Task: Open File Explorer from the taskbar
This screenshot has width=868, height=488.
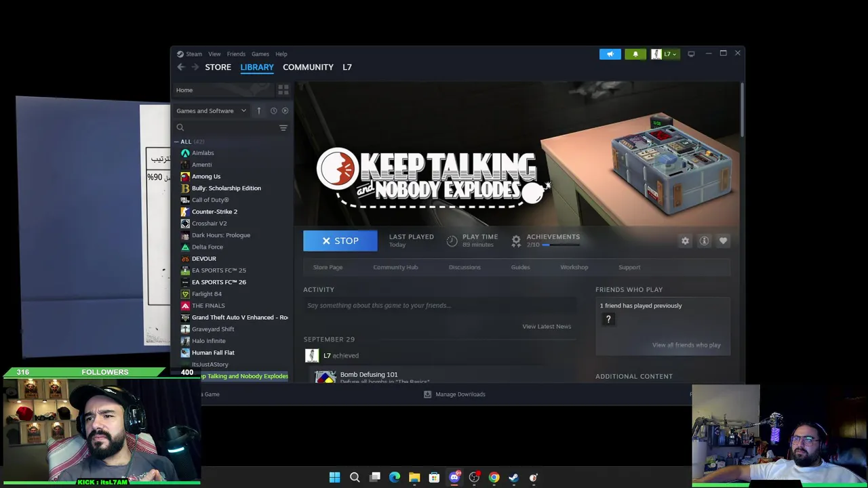Action: click(x=414, y=478)
